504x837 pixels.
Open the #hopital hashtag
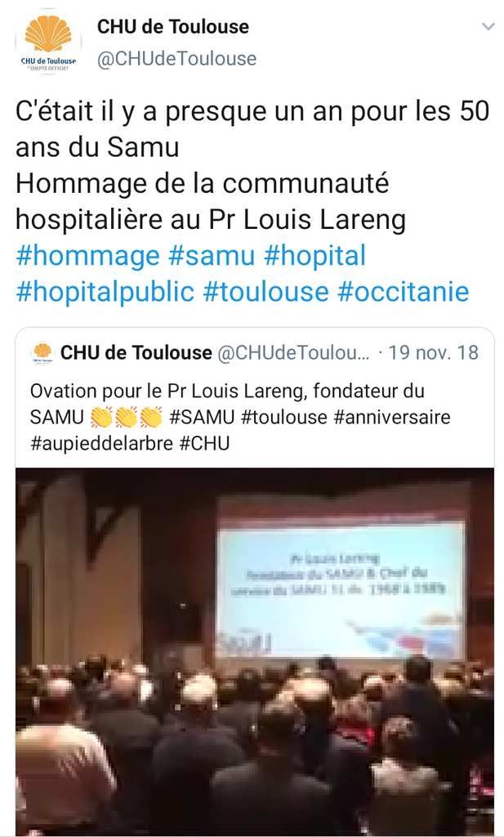pyautogui.click(x=314, y=255)
